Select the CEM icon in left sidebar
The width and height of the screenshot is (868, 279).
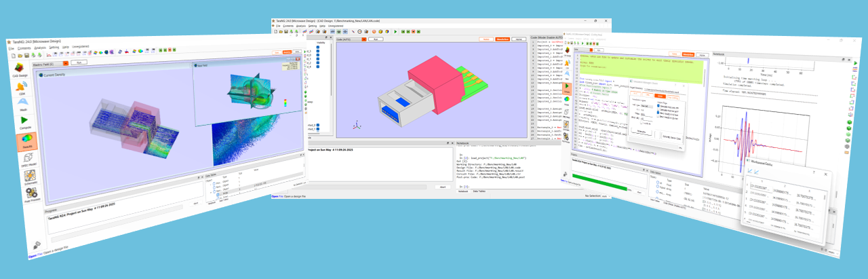coord(21,89)
